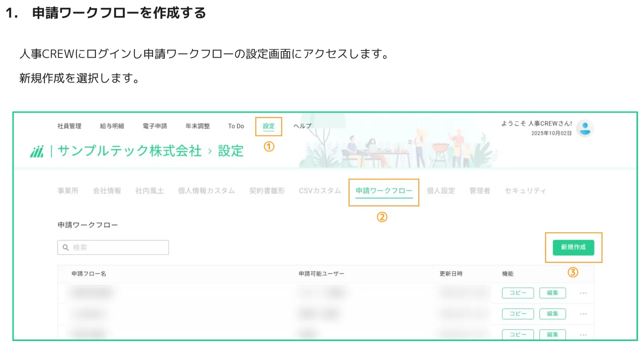Click コピー button in second row
644x347 pixels.
click(x=518, y=314)
